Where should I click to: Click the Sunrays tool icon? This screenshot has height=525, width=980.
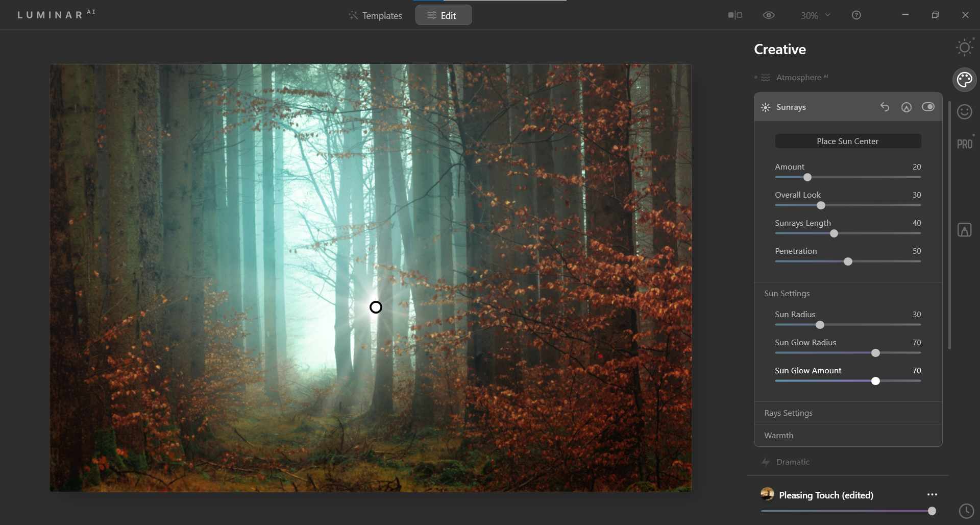coord(766,107)
